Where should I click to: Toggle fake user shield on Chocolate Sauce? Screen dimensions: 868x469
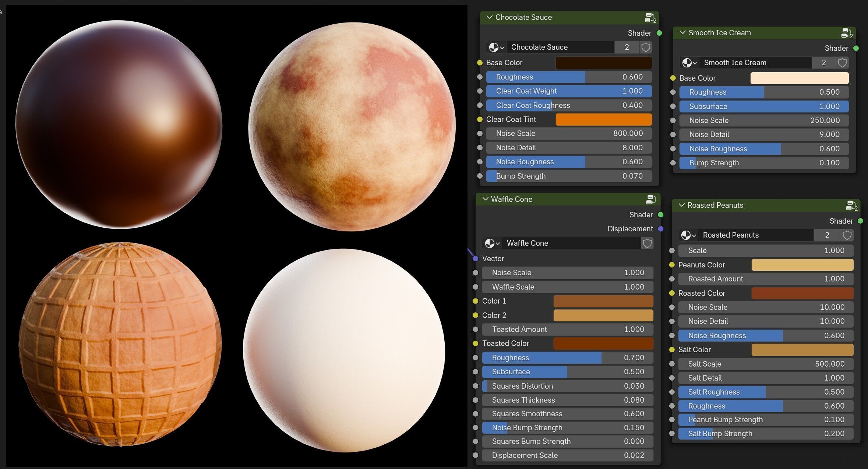point(645,47)
